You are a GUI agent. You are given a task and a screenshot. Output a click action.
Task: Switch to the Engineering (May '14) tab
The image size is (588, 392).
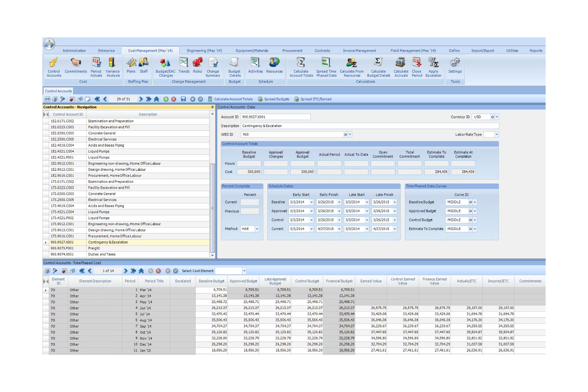click(204, 51)
